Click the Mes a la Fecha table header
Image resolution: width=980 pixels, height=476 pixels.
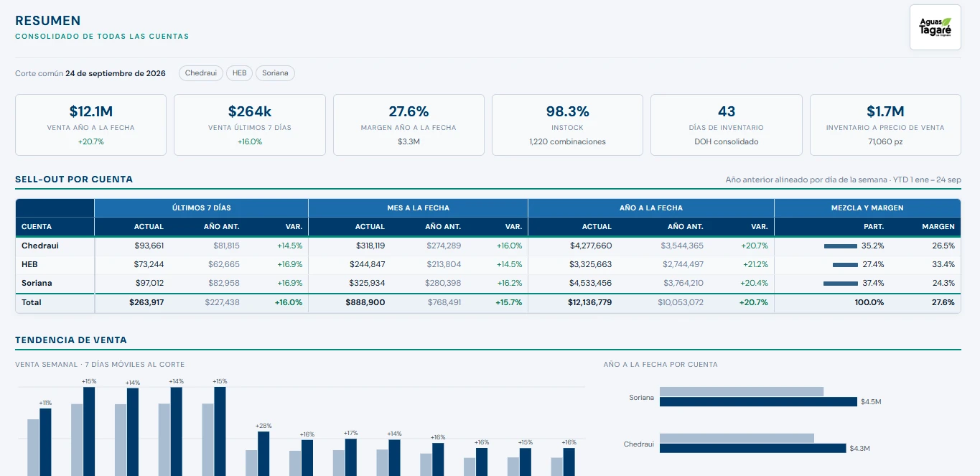tap(418, 208)
